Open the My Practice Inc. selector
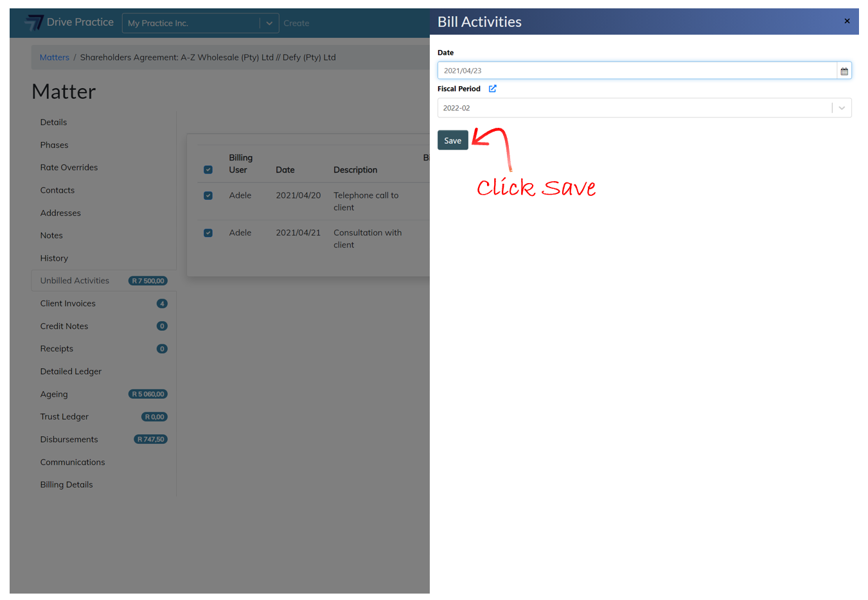Viewport: 868px width, 600px height. [x=200, y=23]
